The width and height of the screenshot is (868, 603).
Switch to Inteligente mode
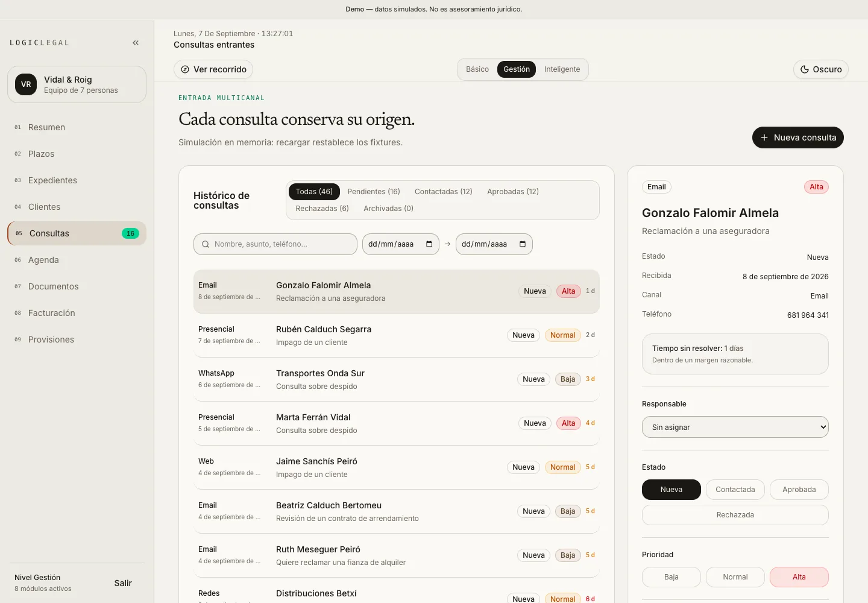[562, 69]
